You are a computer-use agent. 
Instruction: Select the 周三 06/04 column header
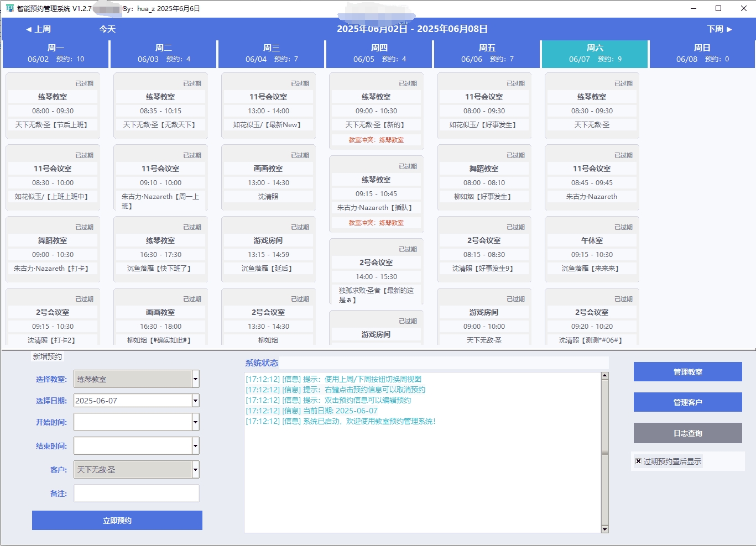point(270,53)
